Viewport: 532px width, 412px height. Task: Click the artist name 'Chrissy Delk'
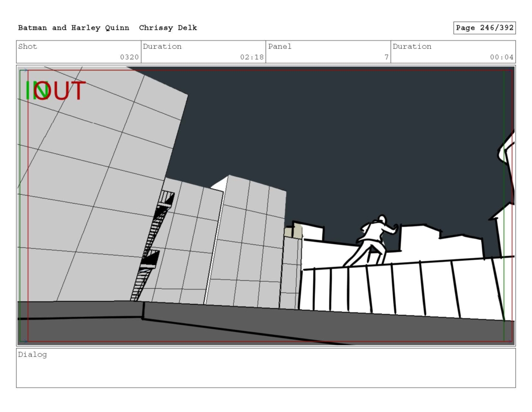click(168, 28)
